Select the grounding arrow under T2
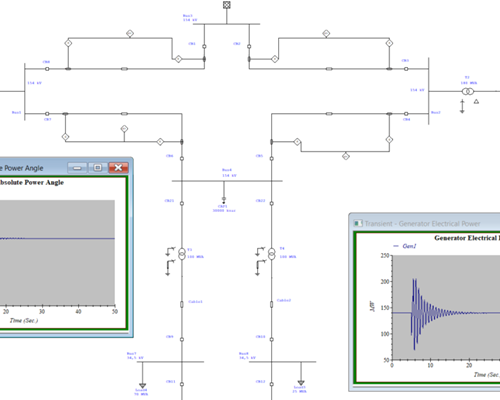 point(462,106)
